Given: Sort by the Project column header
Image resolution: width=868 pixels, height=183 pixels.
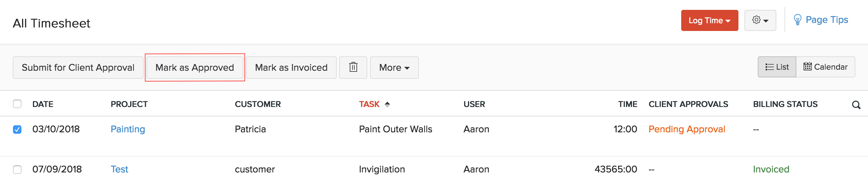Looking at the screenshot, I should click(129, 104).
